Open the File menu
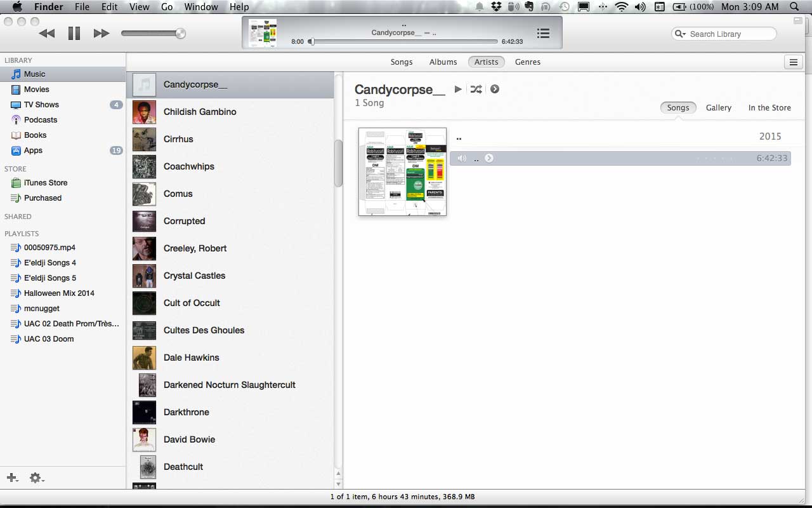 coord(82,7)
